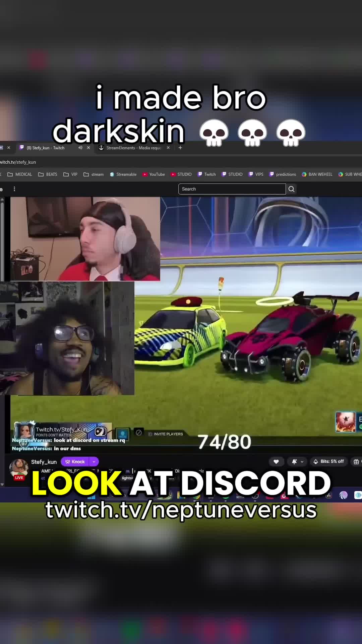Open the SUB WHE bookmark
The image size is (362, 644).
pos(350,174)
